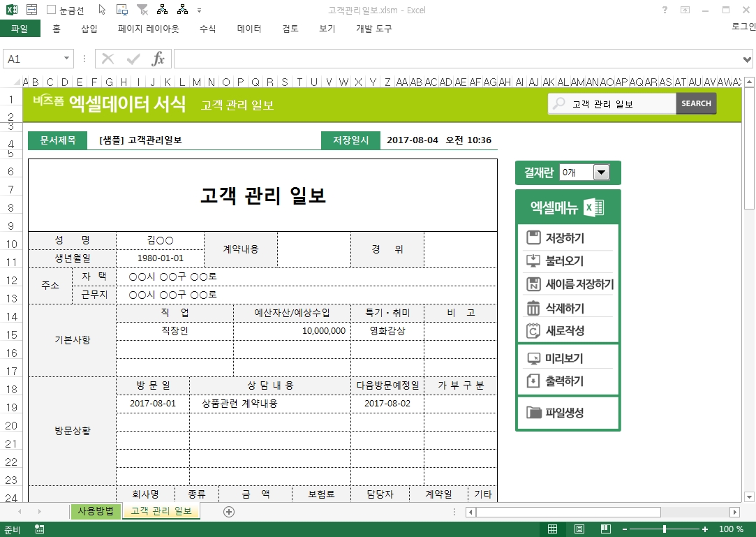This screenshot has width=756, height=537.
Task: Click the previous sheet navigation arrow
Action: click(20, 511)
